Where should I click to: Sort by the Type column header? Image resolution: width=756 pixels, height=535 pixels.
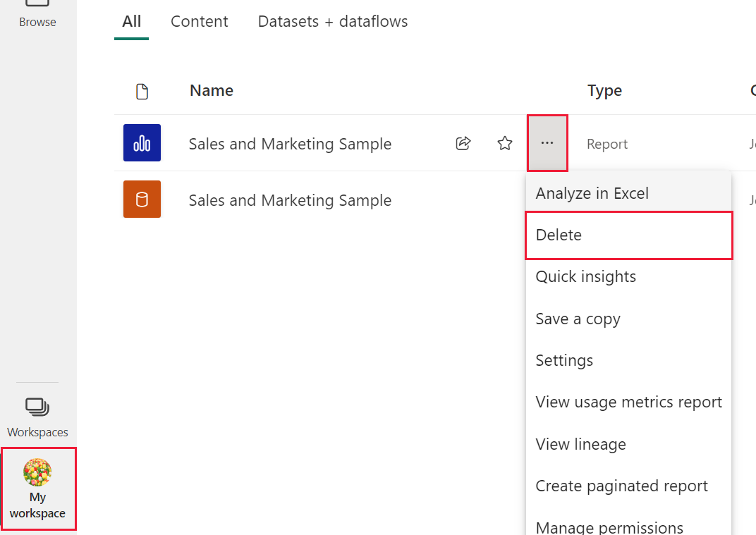(604, 91)
